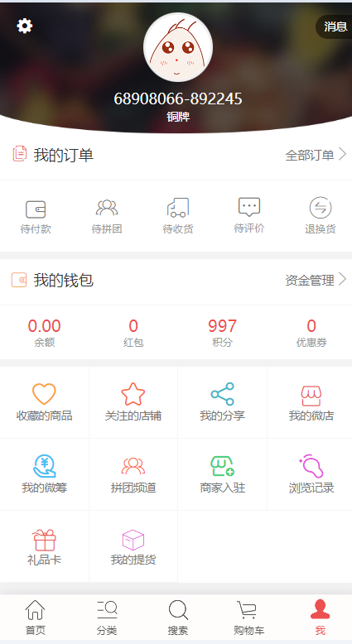Open settings via the gear icon

(25, 26)
